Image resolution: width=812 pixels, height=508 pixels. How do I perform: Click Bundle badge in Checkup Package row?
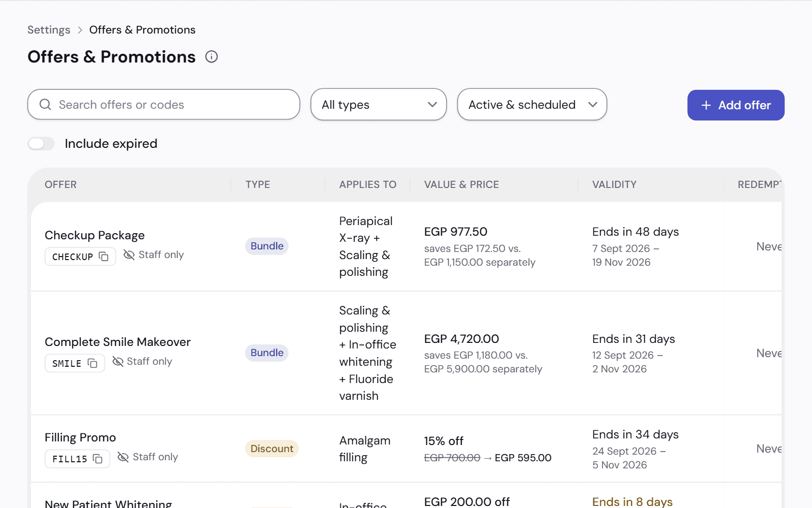pos(267,246)
